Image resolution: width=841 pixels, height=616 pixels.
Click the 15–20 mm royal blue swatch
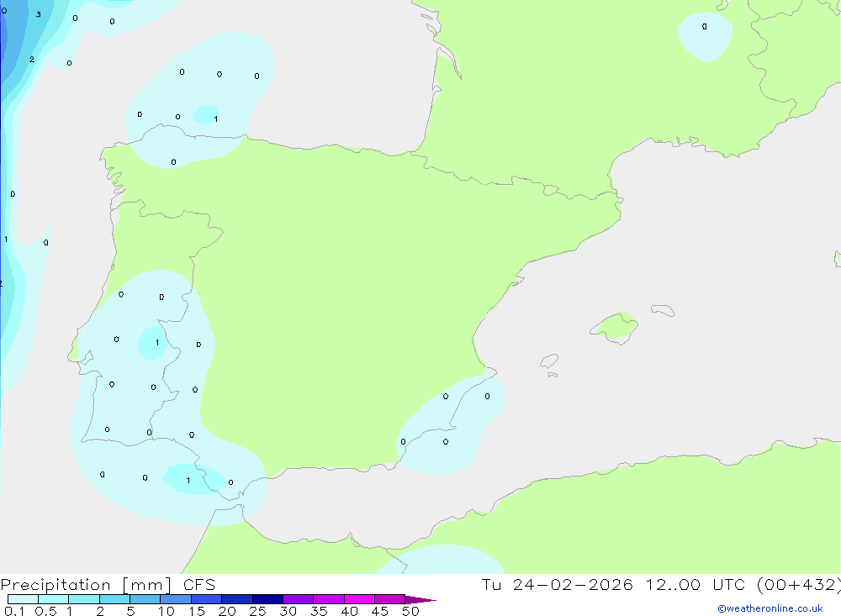coord(206,599)
